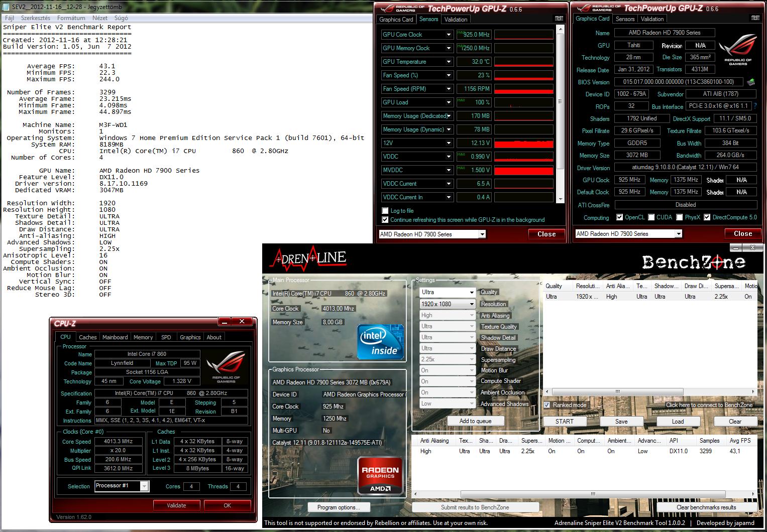The height and width of the screenshot is (532, 767).
Task: Click Save button in benchmark tool
Action: tap(621, 421)
